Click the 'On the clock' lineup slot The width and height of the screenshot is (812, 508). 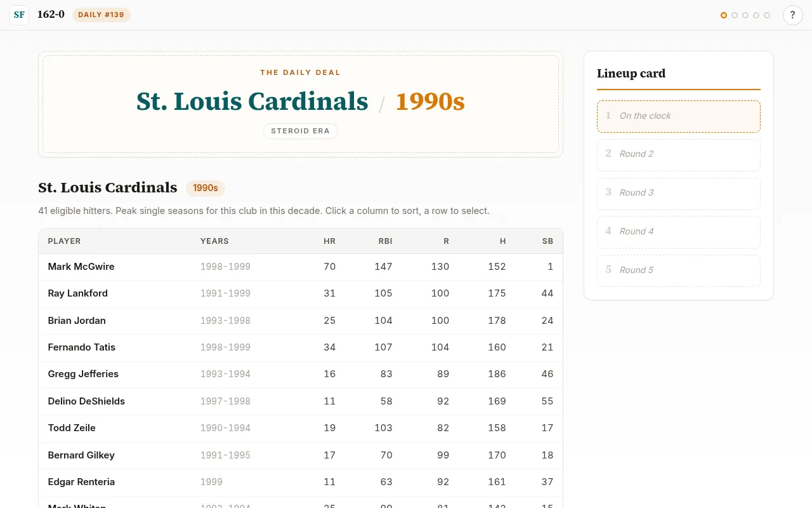coord(679,116)
